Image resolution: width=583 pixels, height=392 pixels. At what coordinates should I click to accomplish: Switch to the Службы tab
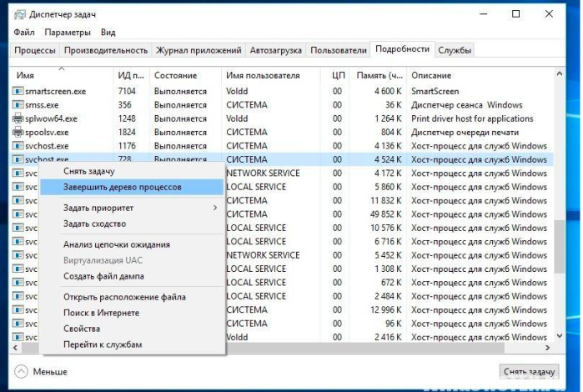point(455,50)
